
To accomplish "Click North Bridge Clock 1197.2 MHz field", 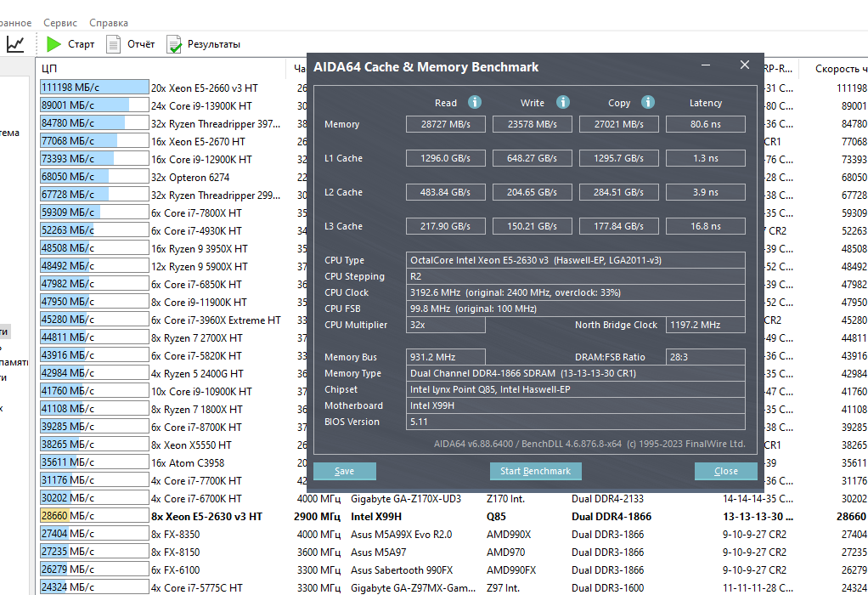I will click(x=705, y=325).
